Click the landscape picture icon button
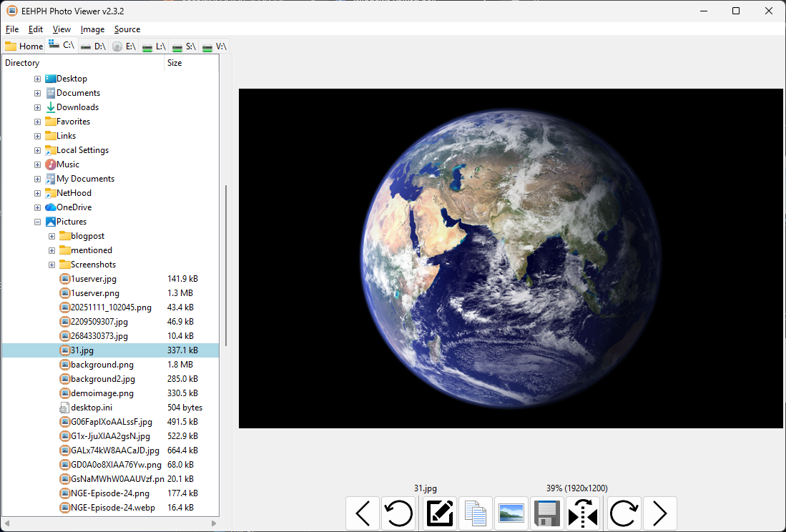Image resolution: width=786 pixels, height=532 pixels. pyautogui.click(x=511, y=513)
